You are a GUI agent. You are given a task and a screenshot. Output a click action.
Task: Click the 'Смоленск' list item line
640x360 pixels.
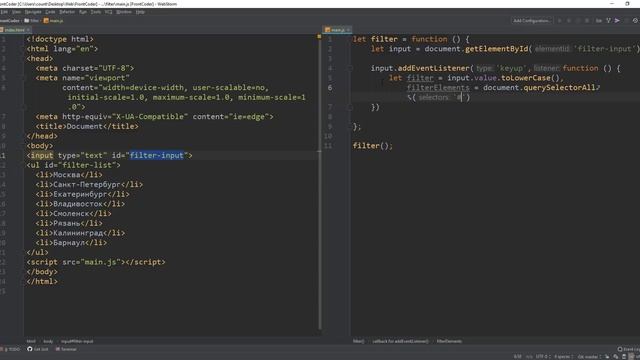73,214
